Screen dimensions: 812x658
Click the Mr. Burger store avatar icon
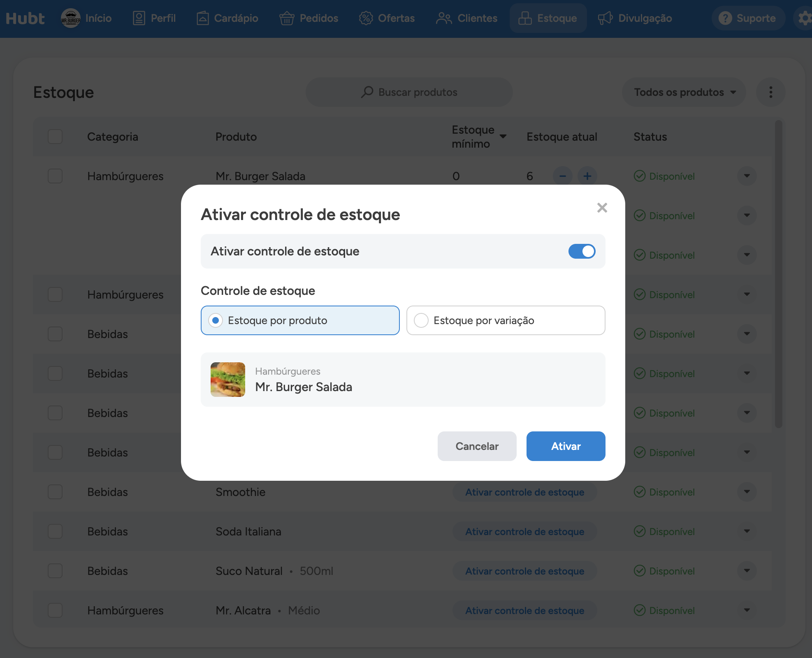(71, 19)
